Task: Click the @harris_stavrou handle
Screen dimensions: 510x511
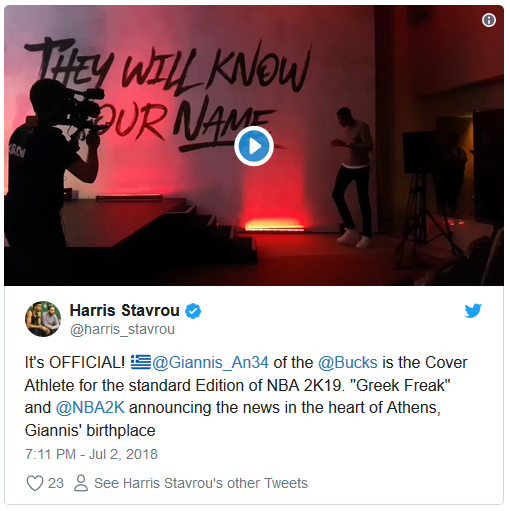Action: point(122,329)
